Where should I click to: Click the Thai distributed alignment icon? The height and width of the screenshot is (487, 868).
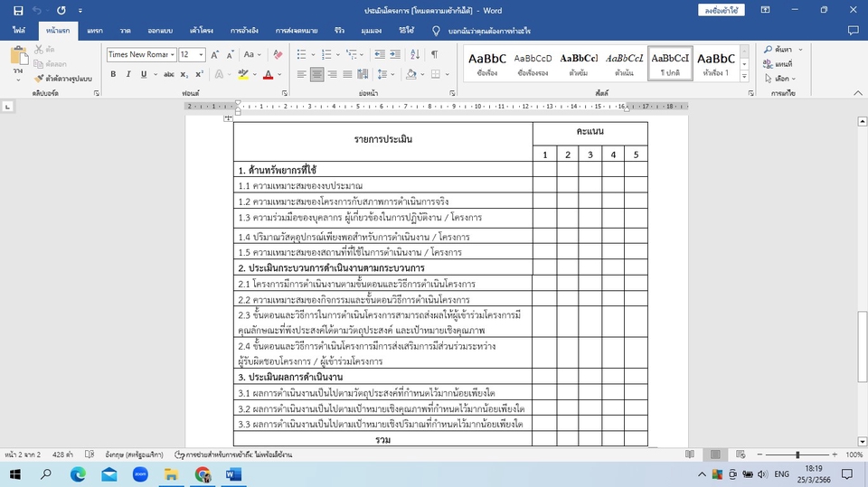363,74
